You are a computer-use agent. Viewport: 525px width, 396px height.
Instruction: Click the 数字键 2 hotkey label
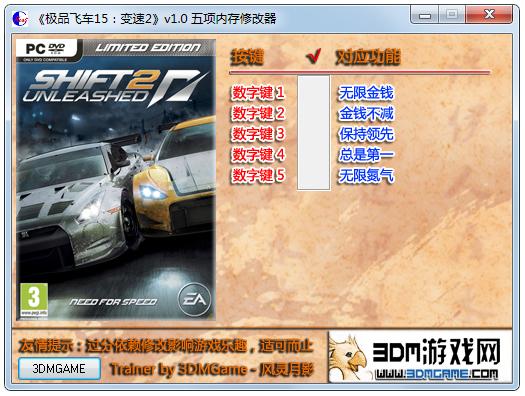tap(258, 113)
